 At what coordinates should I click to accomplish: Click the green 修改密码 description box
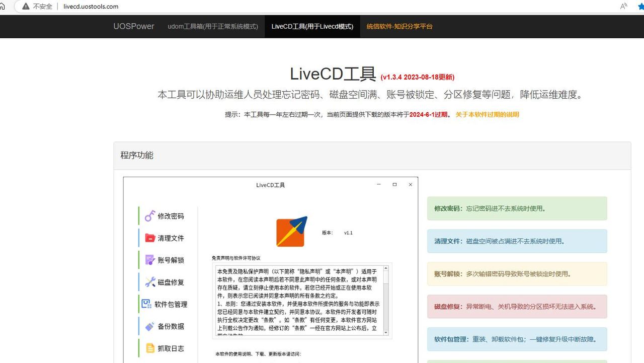[x=517, y=208]
